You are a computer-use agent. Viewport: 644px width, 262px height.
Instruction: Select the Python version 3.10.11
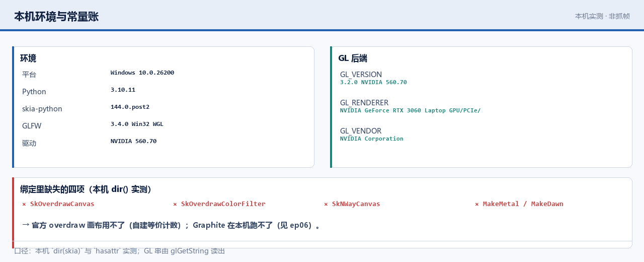[123, 90]
